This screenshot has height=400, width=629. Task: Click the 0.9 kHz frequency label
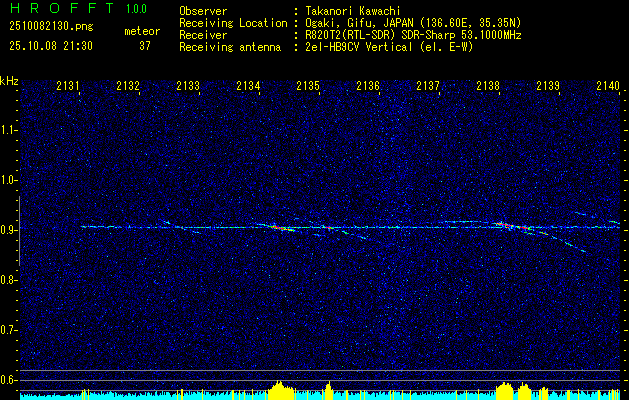click(x=8, y=230)
